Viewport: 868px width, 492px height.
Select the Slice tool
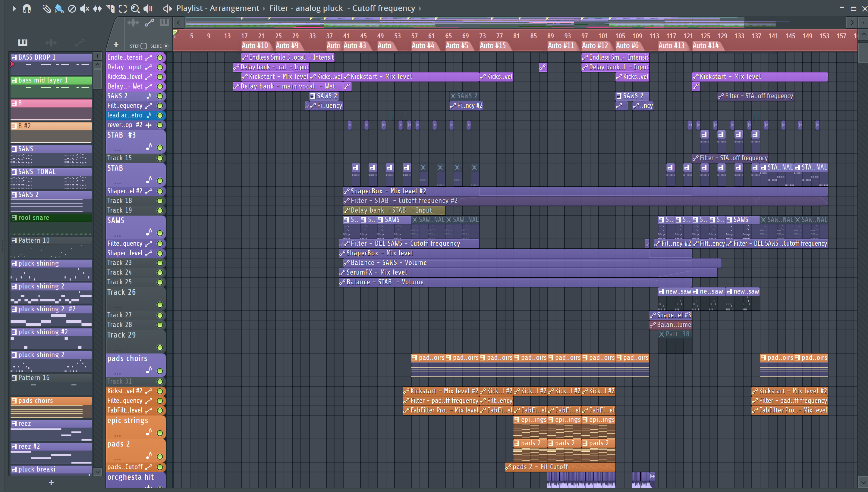(x=110, y=8)
